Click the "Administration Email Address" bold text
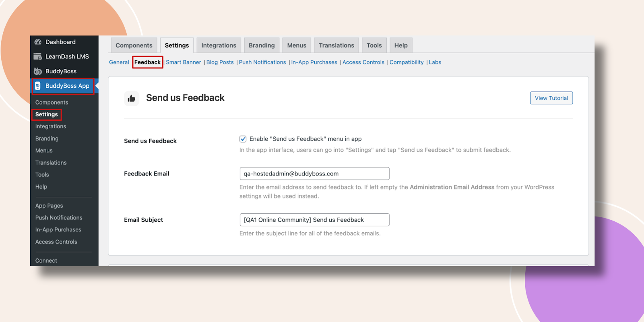The height and width of the screenshot is (322, 644). click(x=452, y=187)
